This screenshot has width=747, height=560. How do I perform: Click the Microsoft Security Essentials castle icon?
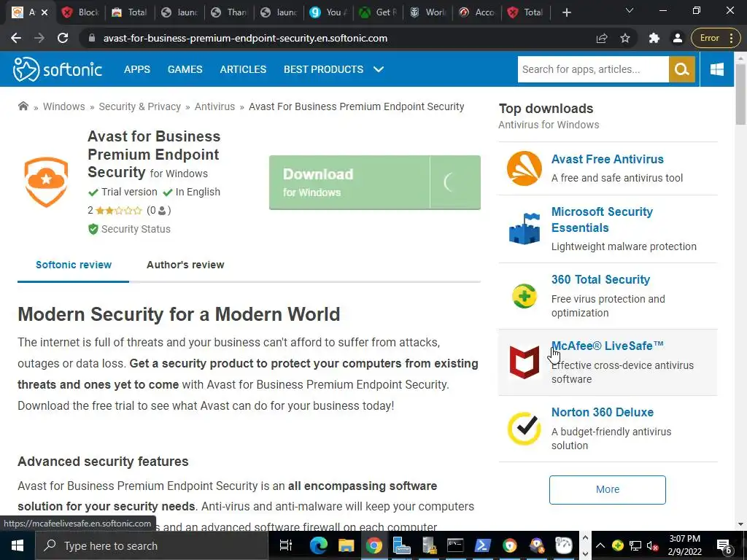click(524, 229)
